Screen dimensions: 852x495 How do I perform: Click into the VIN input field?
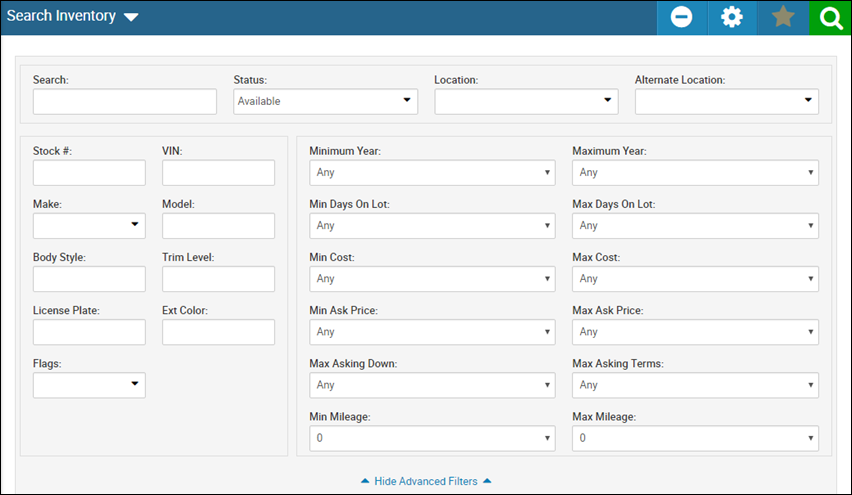coord(218,173)
